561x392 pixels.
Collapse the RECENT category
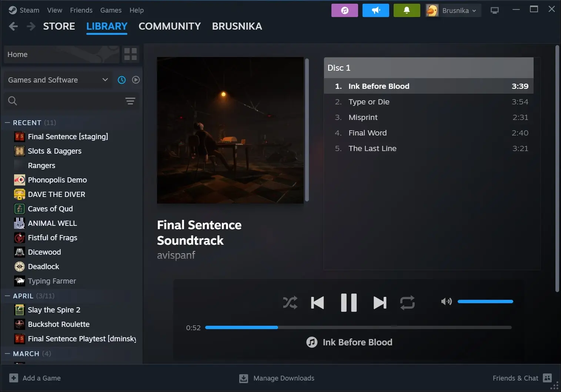(7, 123)
